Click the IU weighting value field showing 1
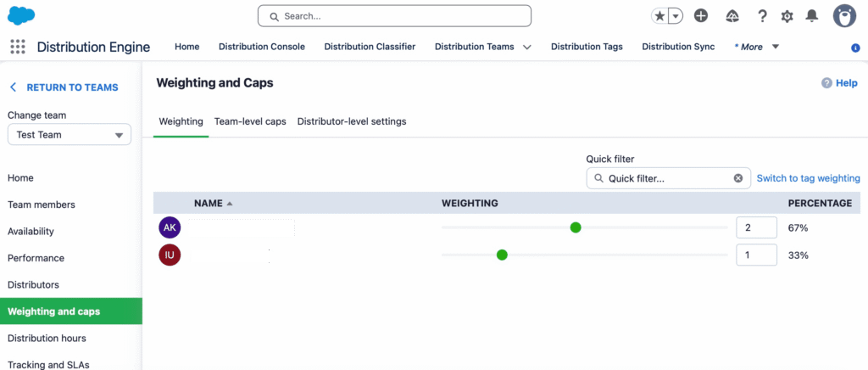Image resolution: width=868 pixels, height=370 pixels. click(757, 255)
